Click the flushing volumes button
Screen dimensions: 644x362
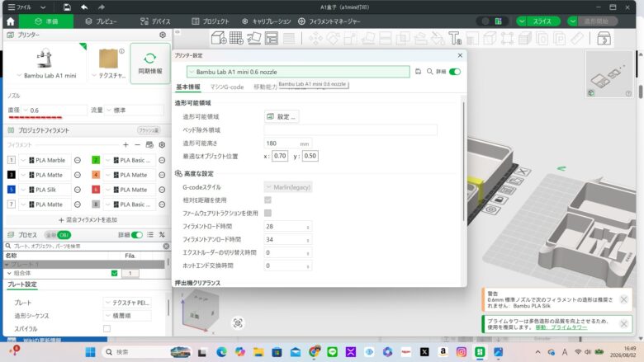(149, 130)
